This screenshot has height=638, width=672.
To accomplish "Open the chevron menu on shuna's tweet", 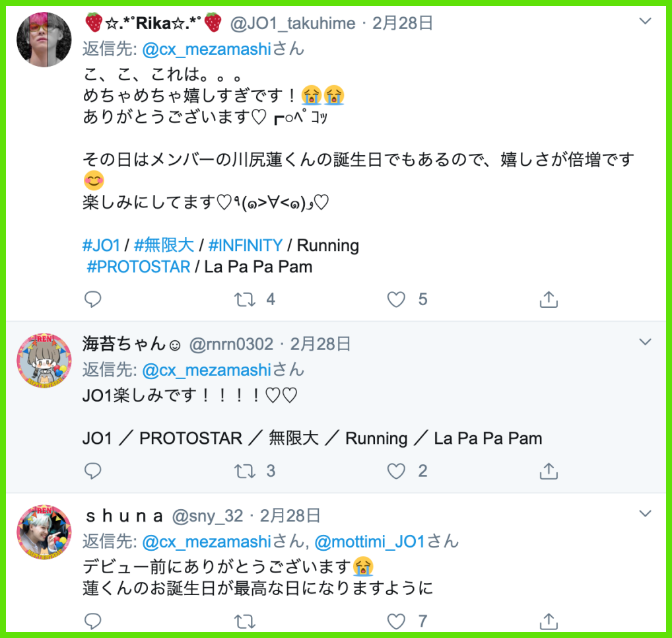I will click(x=645, y=513).
